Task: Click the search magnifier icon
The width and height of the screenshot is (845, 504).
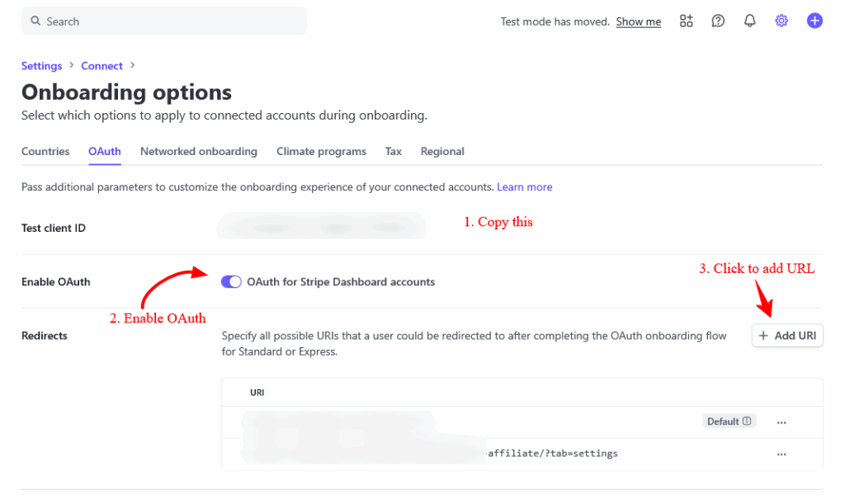Action: pyautogui.click(x=35, y=21)
